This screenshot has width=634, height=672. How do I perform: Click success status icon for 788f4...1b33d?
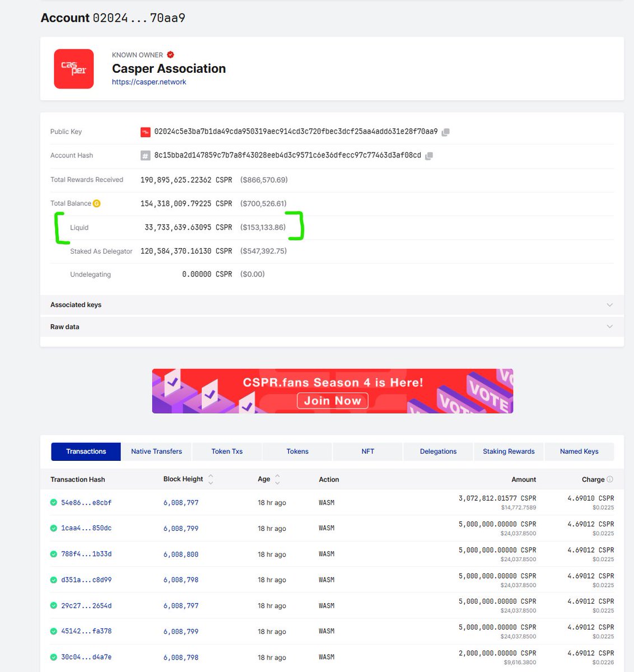tap(54, 554)
